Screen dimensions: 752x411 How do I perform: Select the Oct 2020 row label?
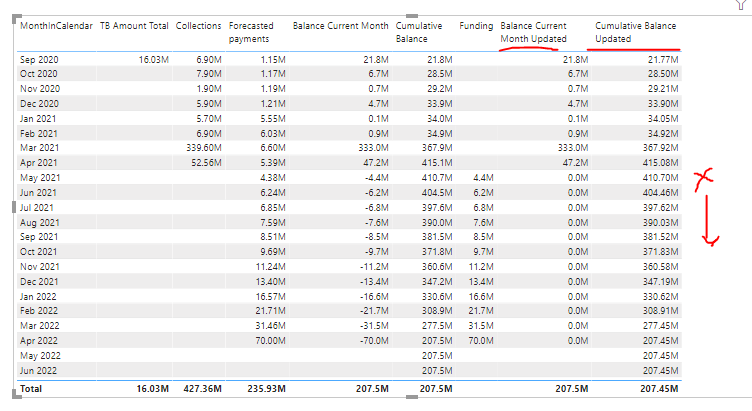coord(38,74)
